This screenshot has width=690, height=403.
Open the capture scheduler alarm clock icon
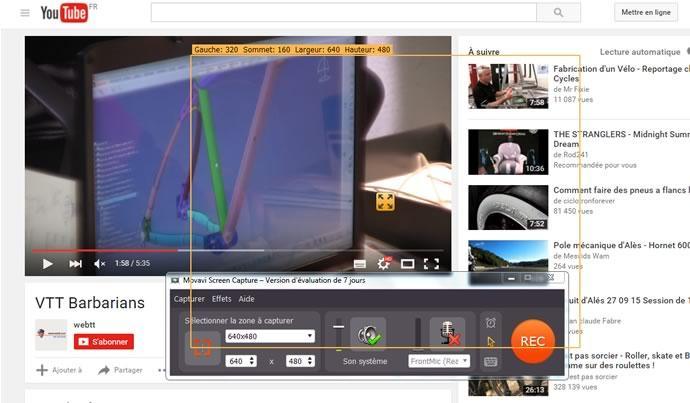pos(491,323)
